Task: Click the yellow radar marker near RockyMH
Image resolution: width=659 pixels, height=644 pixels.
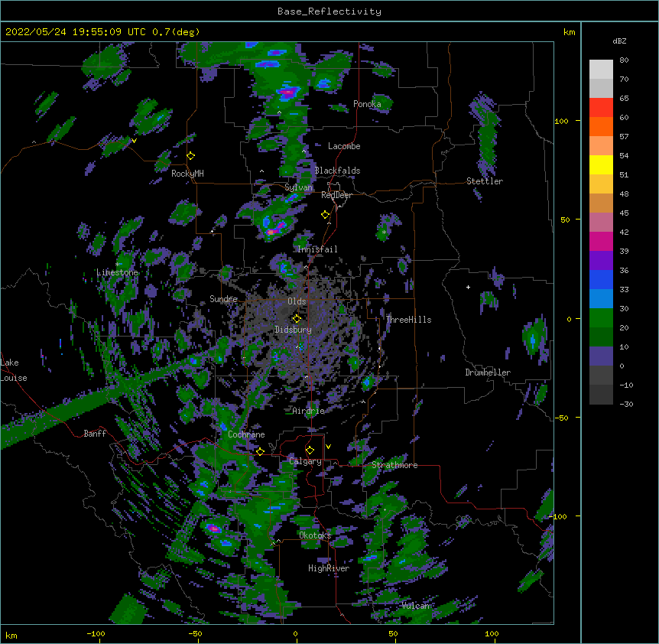Action: pyautogui.click(x=191, y=156)
